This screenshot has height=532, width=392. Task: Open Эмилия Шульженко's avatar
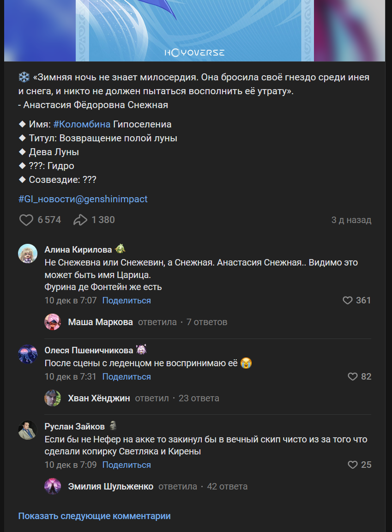[x=53, y=486]
